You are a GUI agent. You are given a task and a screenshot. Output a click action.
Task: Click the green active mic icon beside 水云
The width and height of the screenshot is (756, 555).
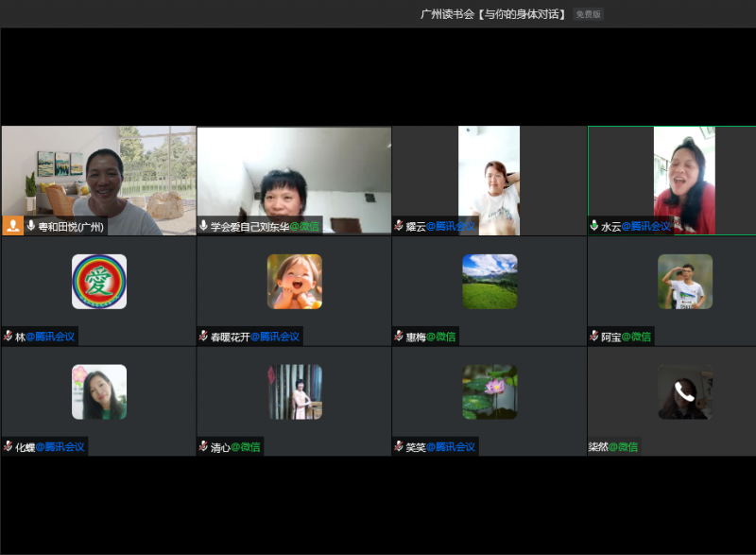[x=594, y=226]
